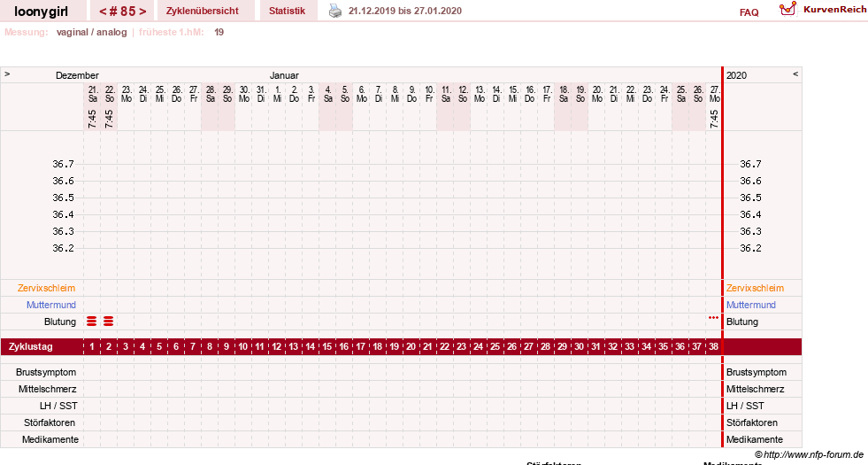Click the Blutung label left of the chart
The height and width of the screenshot is (465, 868).
click(60, 322)
